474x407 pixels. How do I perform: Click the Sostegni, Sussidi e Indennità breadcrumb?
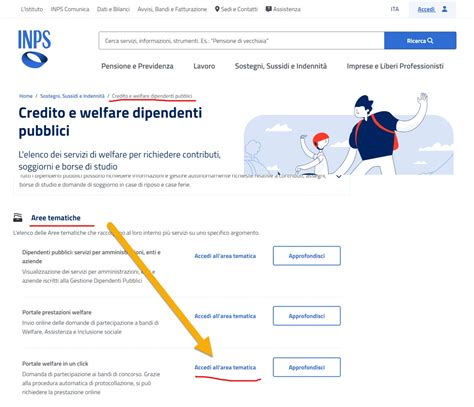(x=72, y=96)
